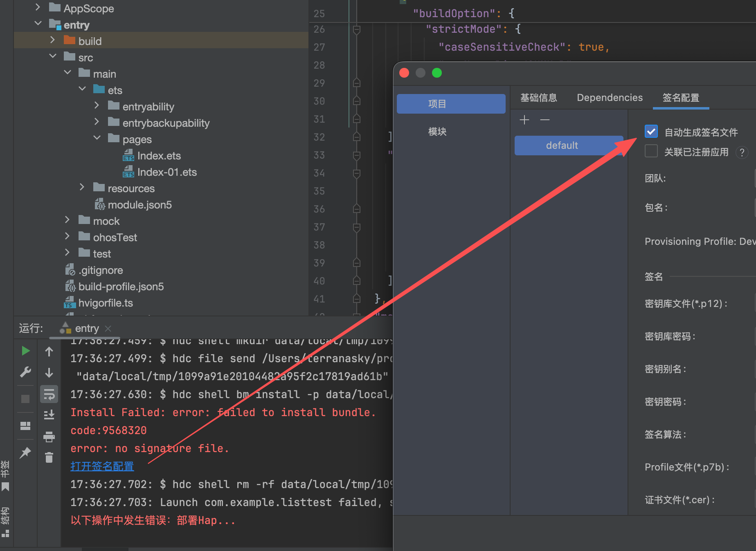
Task: Click scroll to end icon in console
Action: click(49, 415)
